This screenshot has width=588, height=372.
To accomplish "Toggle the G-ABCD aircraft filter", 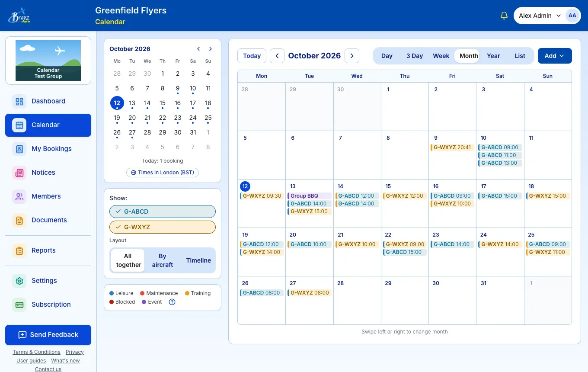I will (x=163, y=212).
